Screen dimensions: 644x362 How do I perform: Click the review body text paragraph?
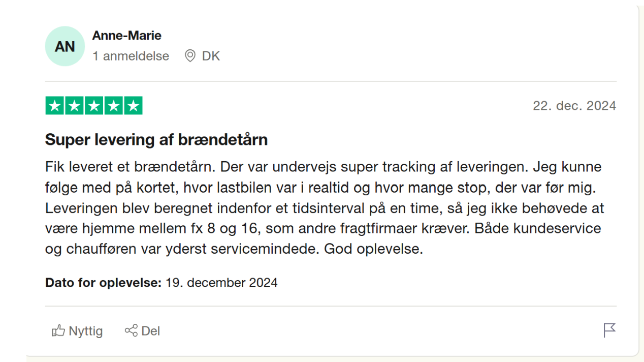coord(325,208)
